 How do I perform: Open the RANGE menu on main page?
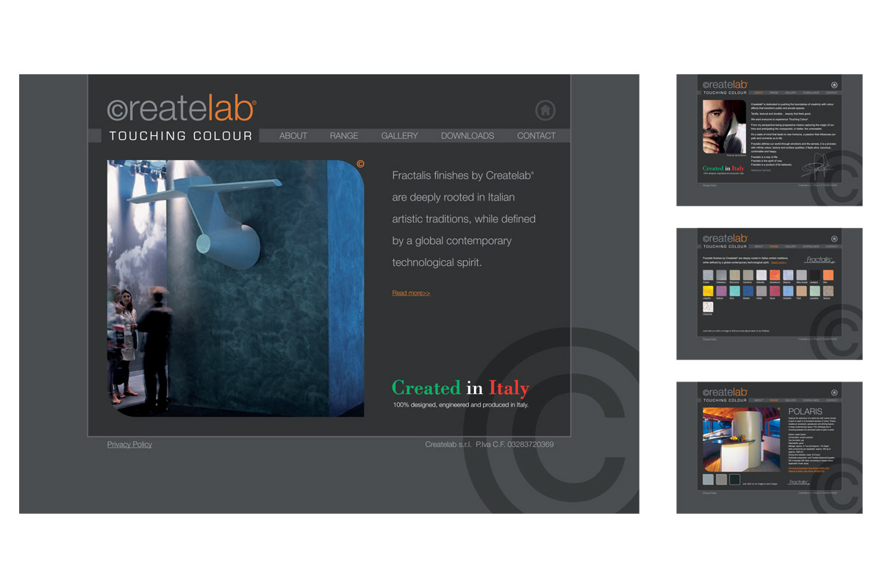pyautogui.click(x=344, y=136)
